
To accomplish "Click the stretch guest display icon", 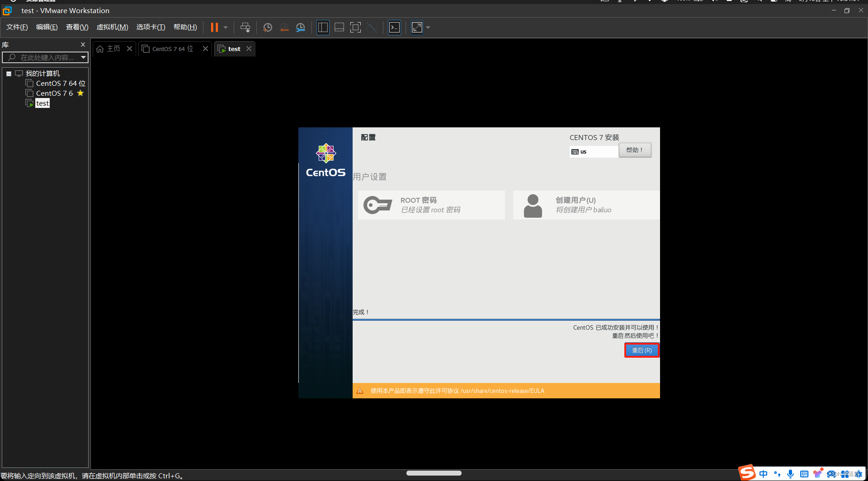I will (x=417, y=28).
